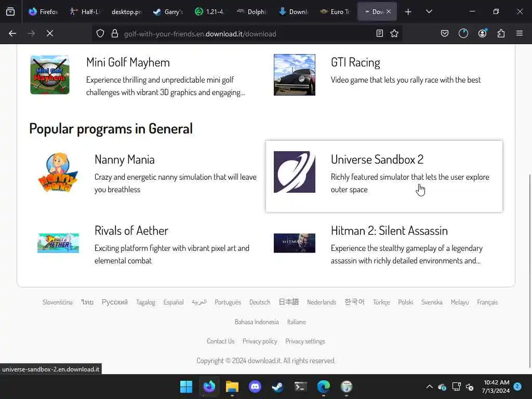
Task: Open a new tab with plus
Action: tap(408, 12)
